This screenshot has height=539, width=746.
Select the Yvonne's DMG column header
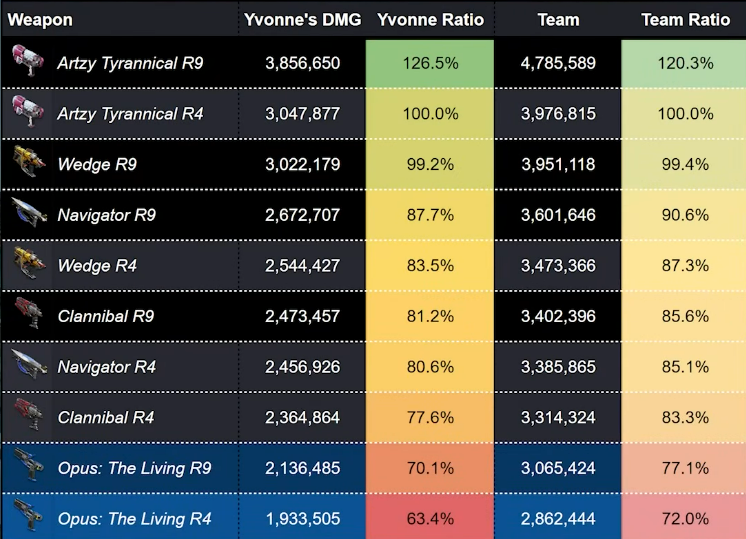click(303, 20)
